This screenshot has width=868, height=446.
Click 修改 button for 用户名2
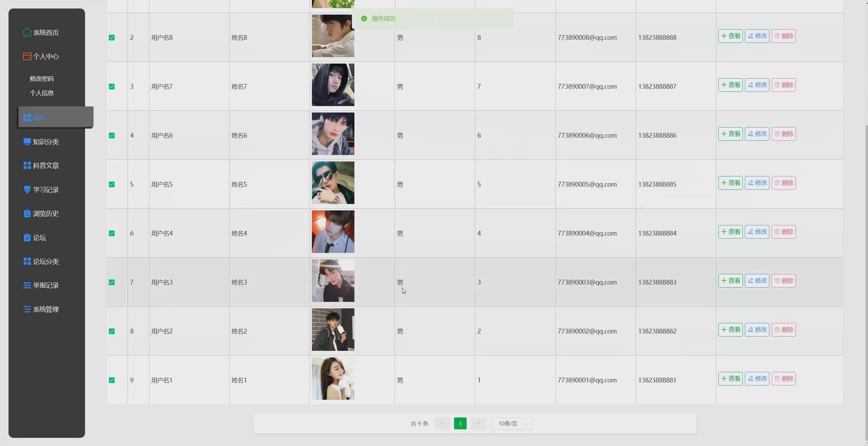click(x=757, y=330)
